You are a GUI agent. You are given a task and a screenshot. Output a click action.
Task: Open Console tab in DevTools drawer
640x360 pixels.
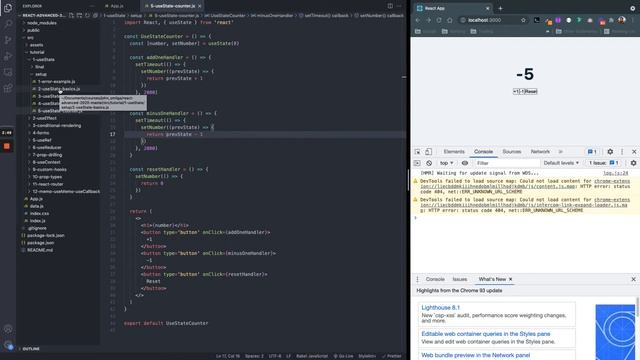click(435, 279)
